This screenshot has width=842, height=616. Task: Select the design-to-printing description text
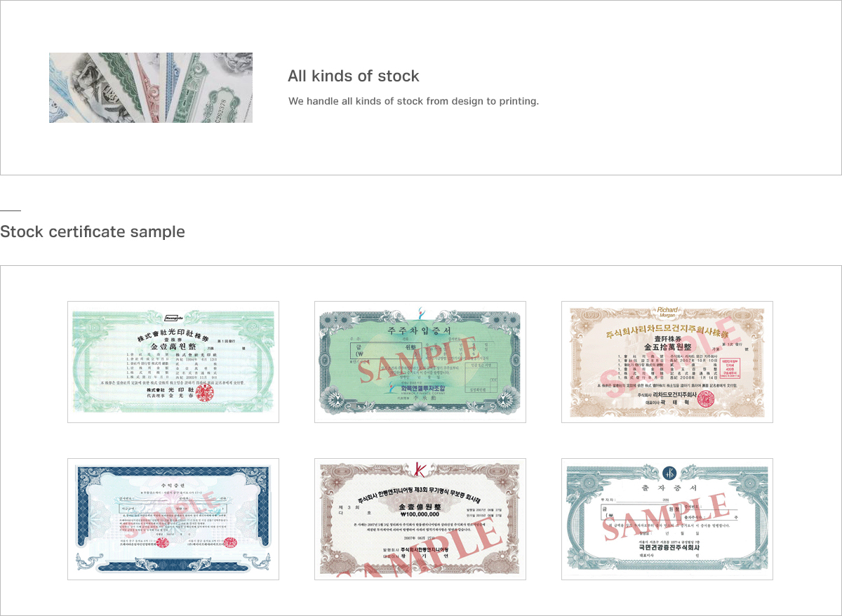point(414,101)
